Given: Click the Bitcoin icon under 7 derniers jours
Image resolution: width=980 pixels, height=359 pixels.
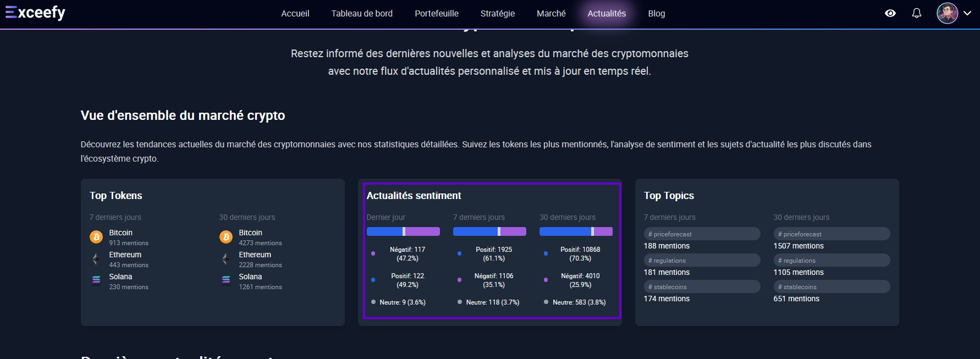Looking at the screenshot, I should click(x=96, y=237).
